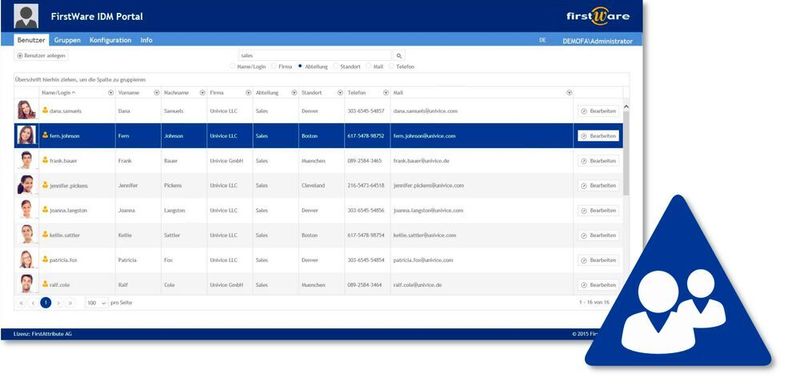Click Bearbeiten for dana.samuels
Viewport: 800px width, 386px height.
pyautogui.click(x=598, y=111)
